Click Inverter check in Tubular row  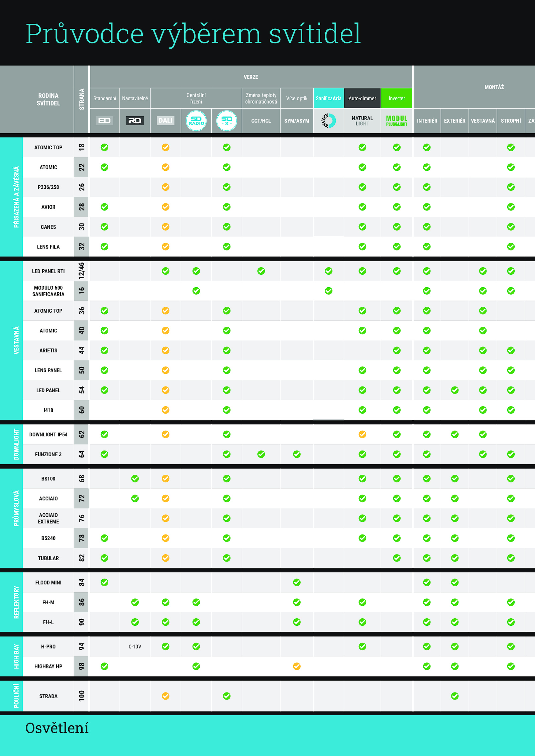(397, 558)
